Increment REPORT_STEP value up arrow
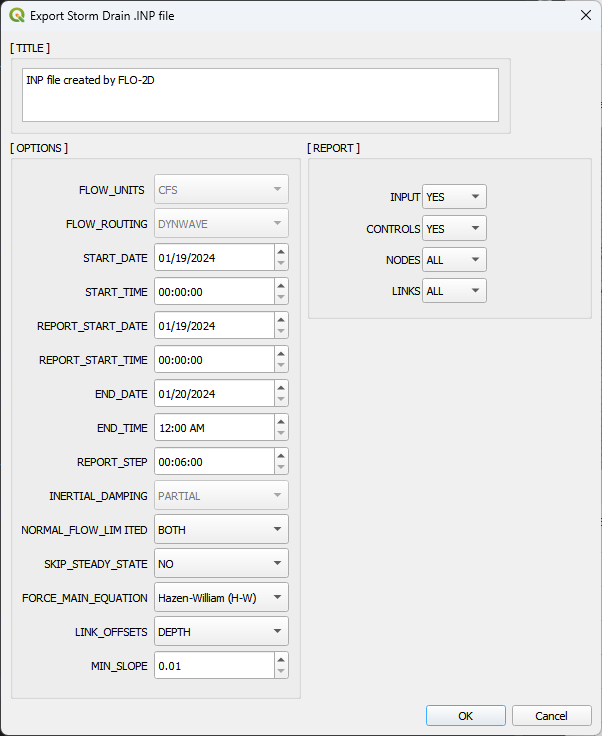 pyautogui.click(x=281, y=455)
